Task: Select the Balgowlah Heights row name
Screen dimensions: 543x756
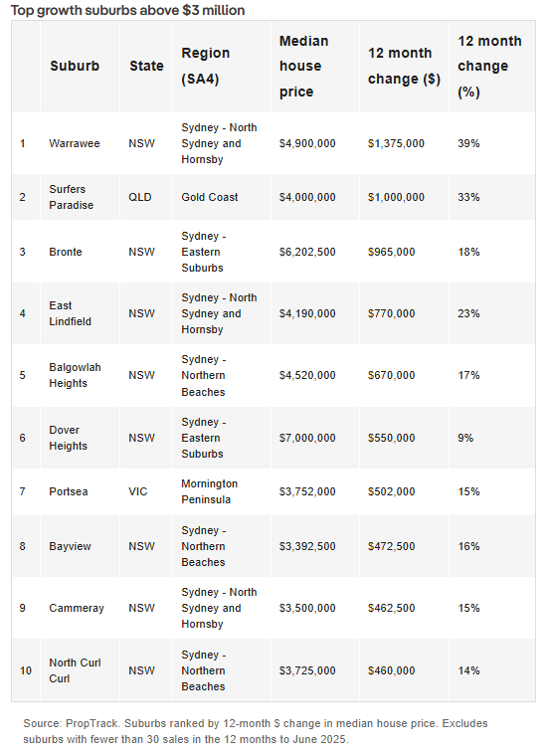Action: pos(75,375)
